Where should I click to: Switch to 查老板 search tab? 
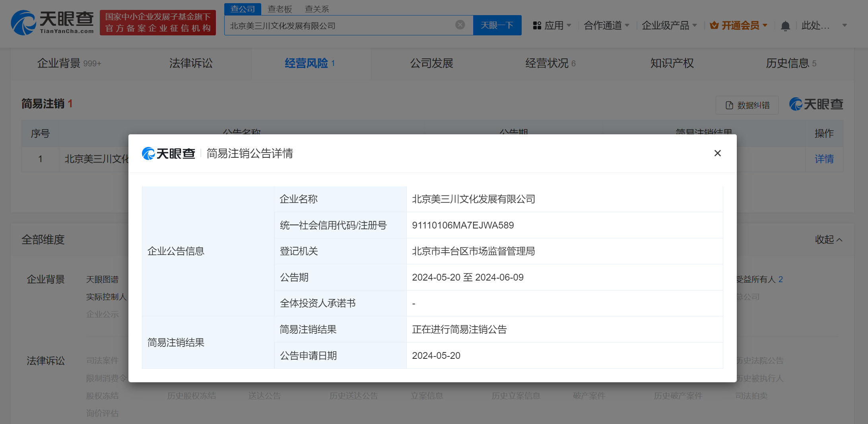pos(280,9)
